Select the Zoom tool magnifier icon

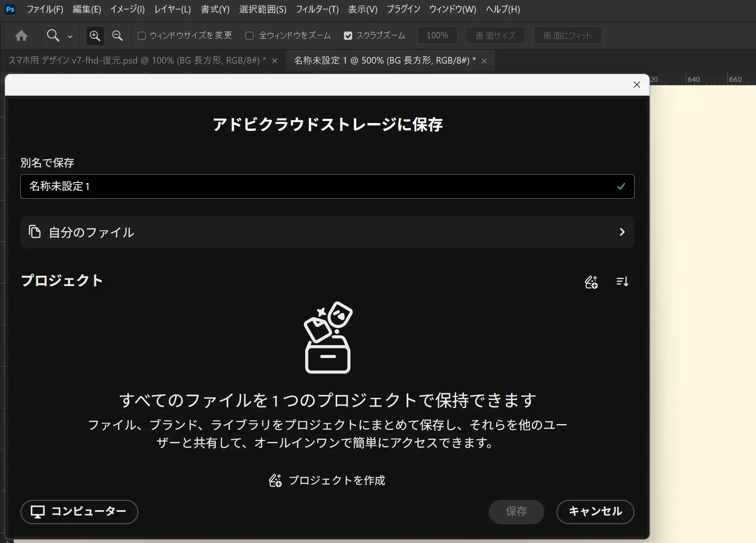[x=53, y=35]
